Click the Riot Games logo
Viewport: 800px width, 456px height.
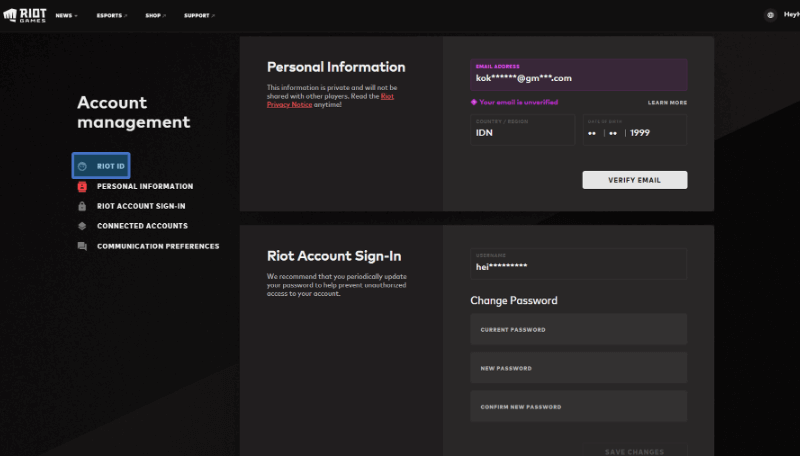[24, 15]
